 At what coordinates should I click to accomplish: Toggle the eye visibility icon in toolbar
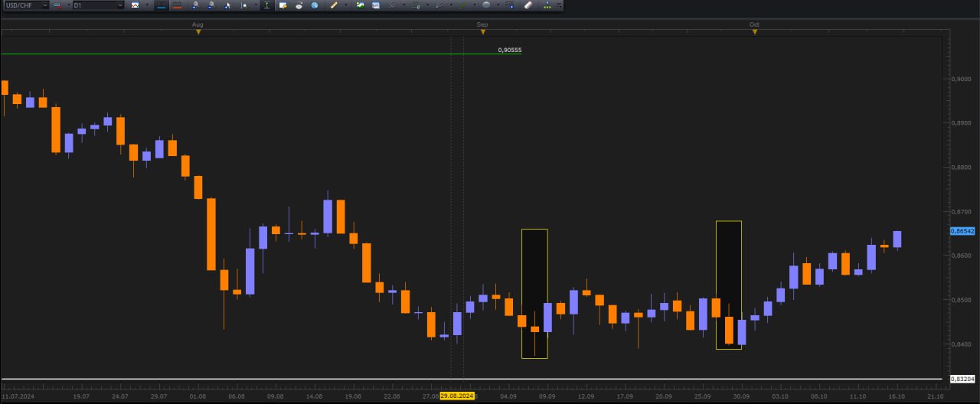[299, 5]
